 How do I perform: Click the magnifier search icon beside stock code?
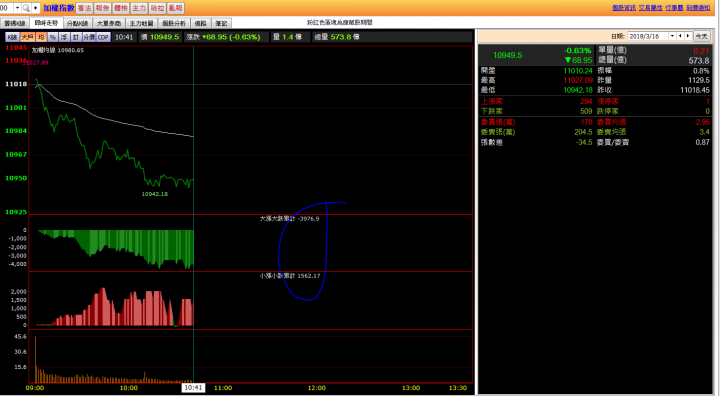point(26,8)
